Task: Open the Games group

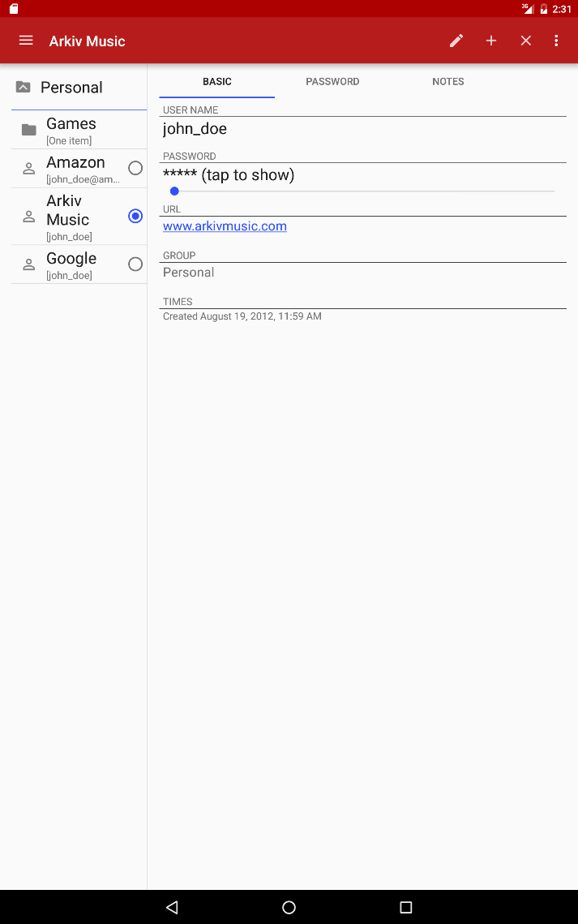Action: (x=79, y=131)
